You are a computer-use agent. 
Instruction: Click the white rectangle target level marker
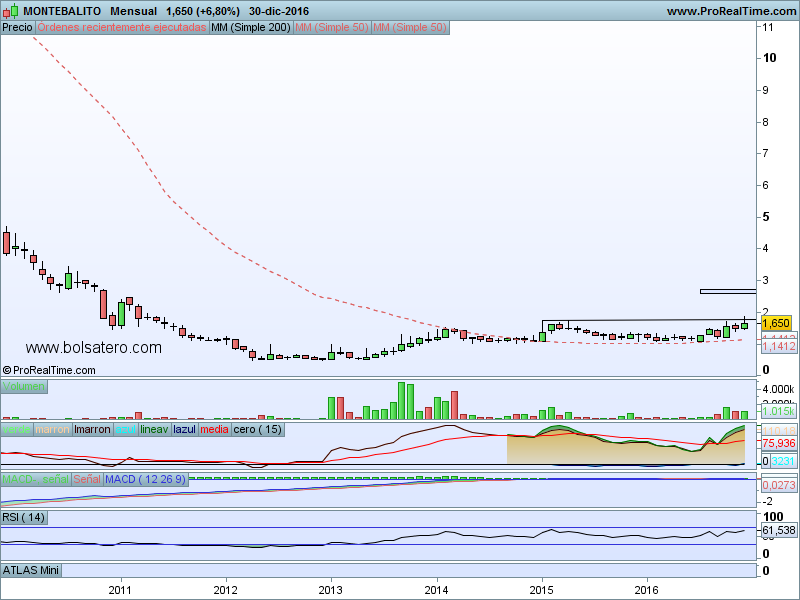coord(728,291)
